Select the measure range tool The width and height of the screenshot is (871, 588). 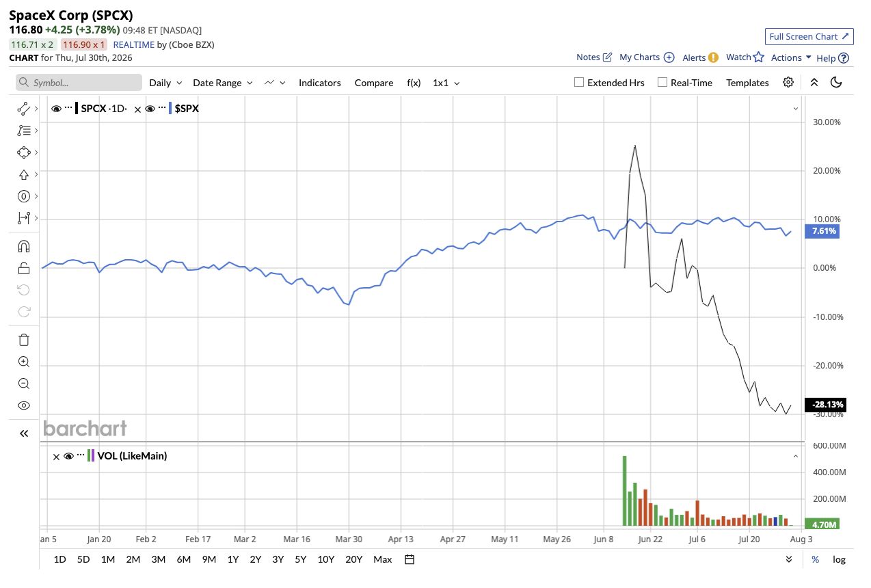tap(24, 218)
